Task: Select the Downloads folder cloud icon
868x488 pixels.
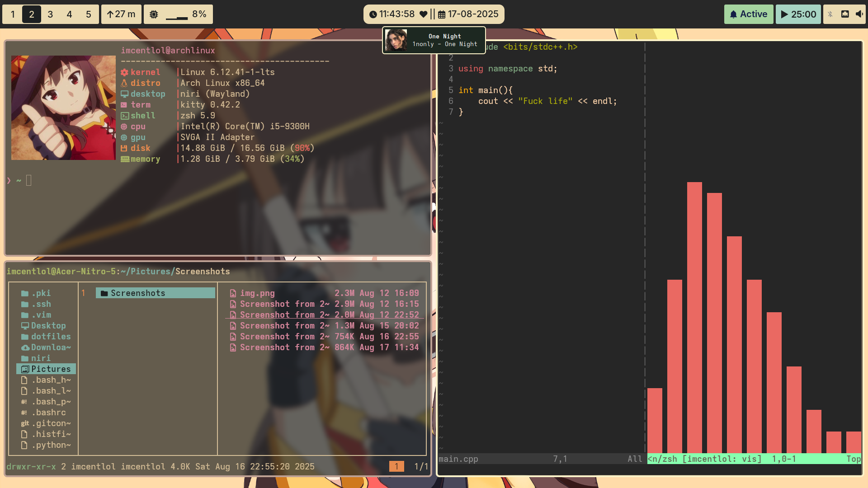Action: [x=25, y=347]
